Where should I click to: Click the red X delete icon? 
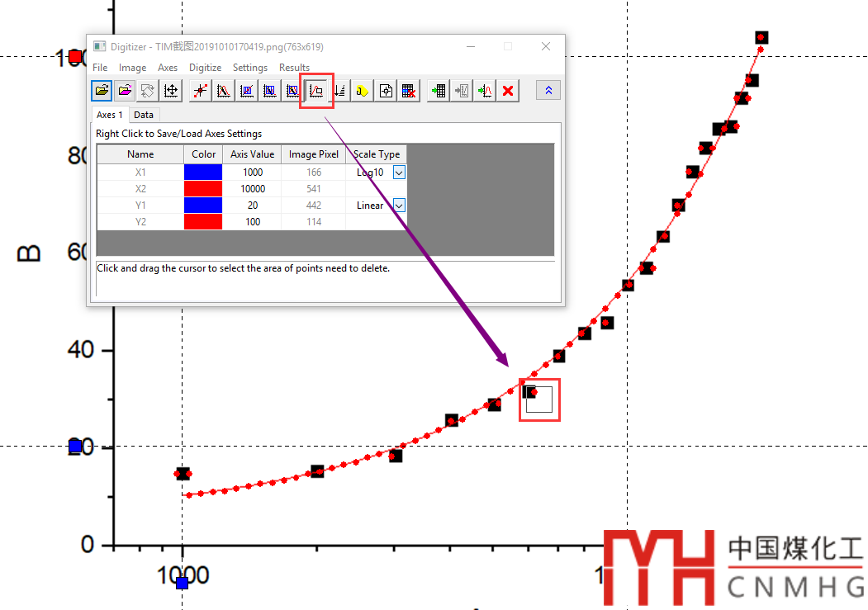pyautogui.click(x=508, y=91)
